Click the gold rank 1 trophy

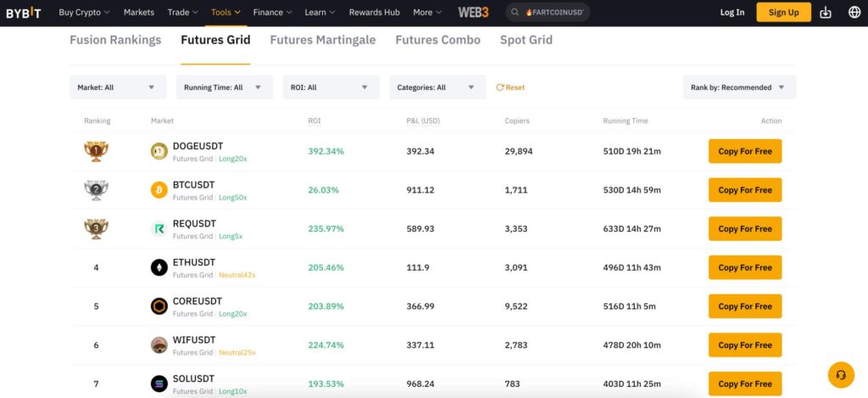tap(97, 151)
